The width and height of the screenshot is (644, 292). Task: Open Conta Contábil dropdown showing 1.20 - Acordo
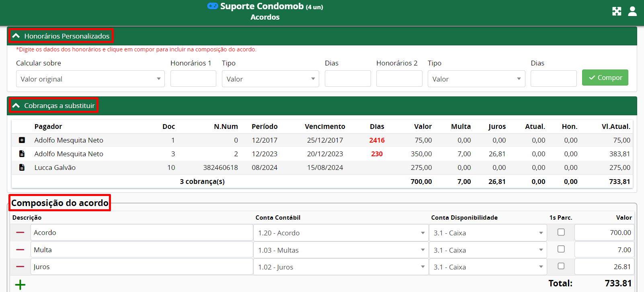coord(340,233)
